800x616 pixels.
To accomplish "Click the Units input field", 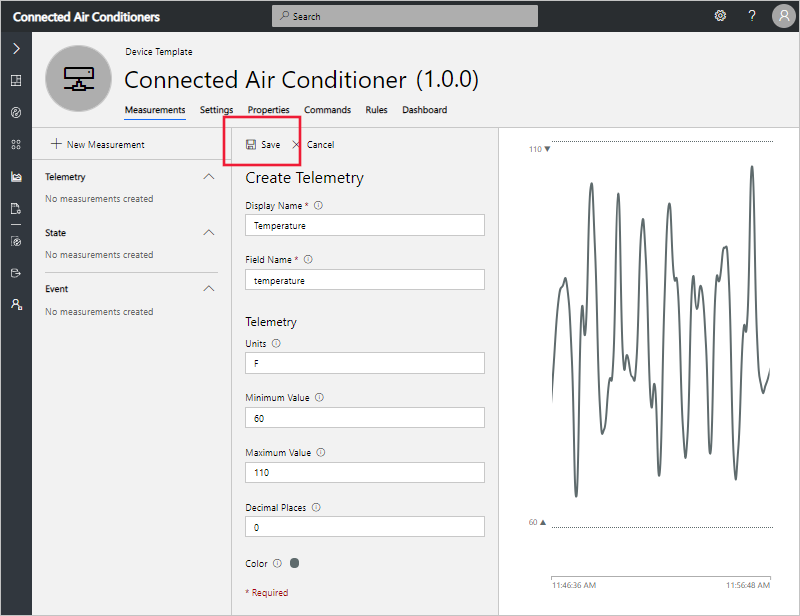I will pos(365,363).
